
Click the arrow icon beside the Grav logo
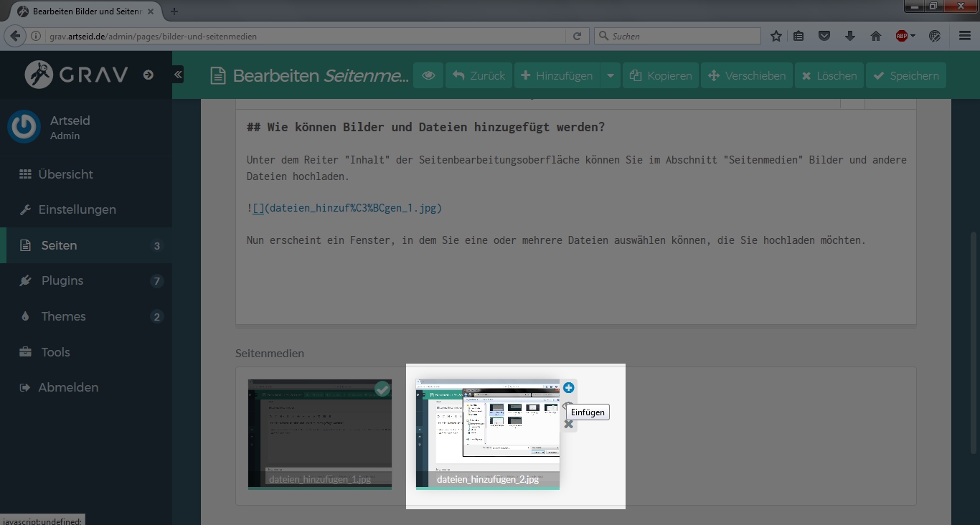pyautogui.click(x=149, y=75)
